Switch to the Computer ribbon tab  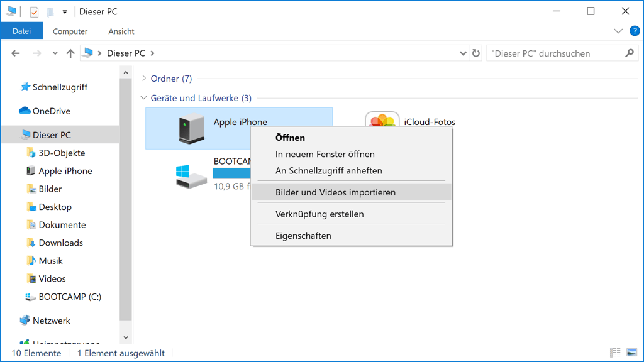click(x=70, y=31)
